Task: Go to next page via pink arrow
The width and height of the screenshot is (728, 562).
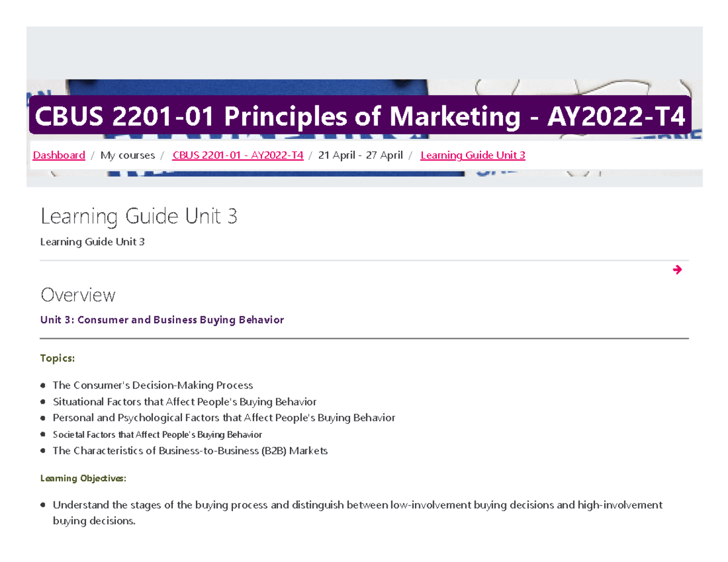Action: (x=678, y=270)
